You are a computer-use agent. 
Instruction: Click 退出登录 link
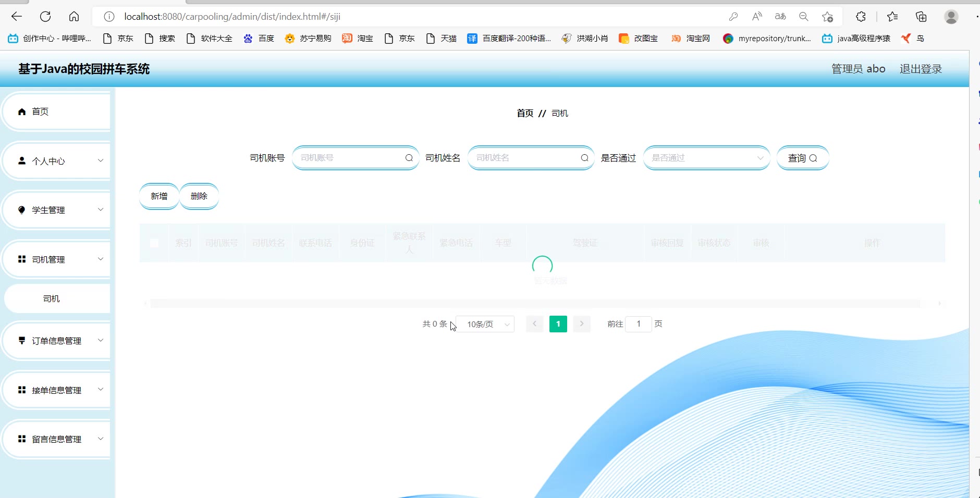[x=921, y=69]
